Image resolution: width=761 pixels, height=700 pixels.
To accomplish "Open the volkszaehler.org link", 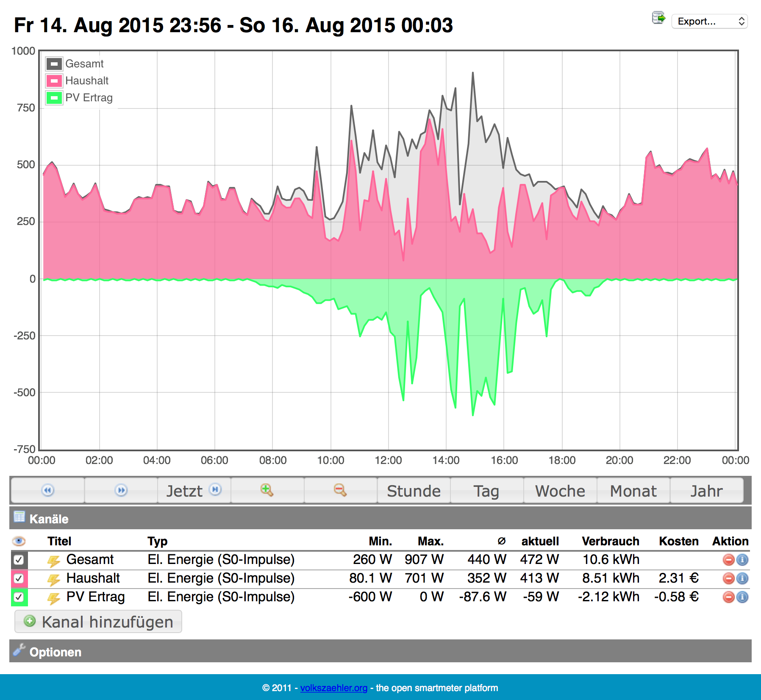I will 334,688.
